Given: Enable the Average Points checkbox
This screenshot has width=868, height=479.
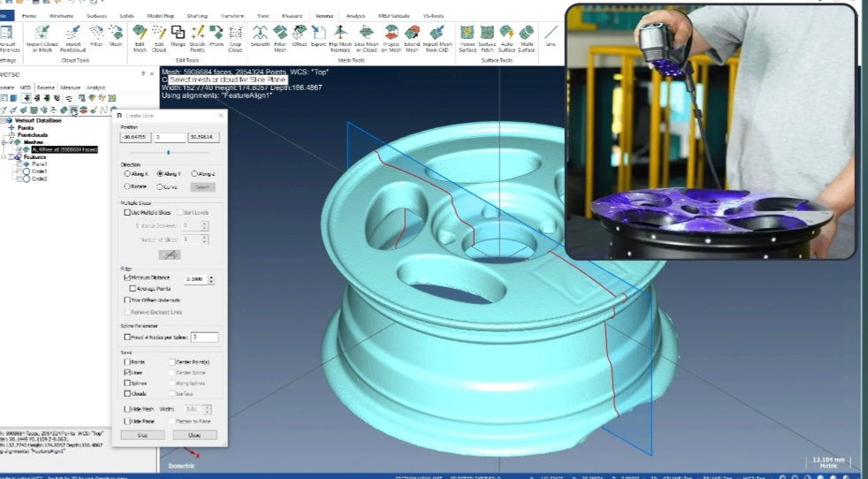Looking at the screenshot, I should tap(133, 288).
